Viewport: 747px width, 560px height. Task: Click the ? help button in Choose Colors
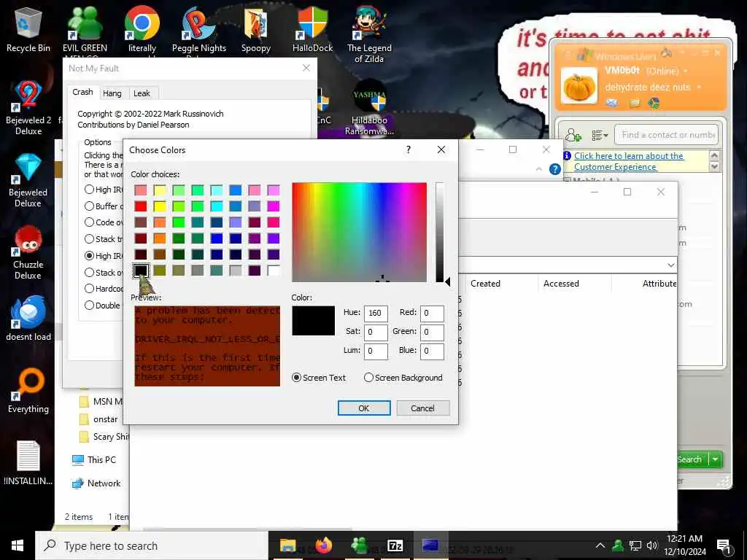[409, 150]
